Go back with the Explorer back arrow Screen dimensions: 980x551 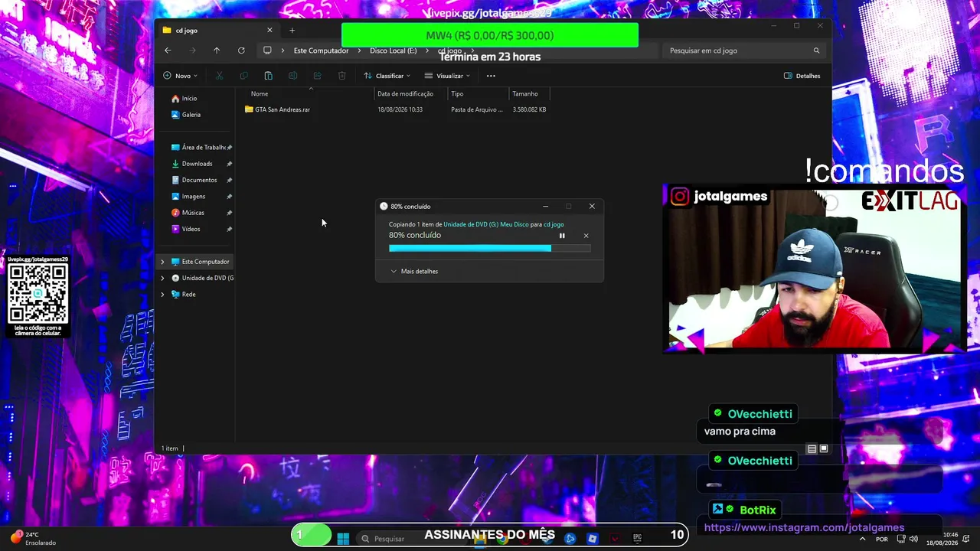click(168, 51)
